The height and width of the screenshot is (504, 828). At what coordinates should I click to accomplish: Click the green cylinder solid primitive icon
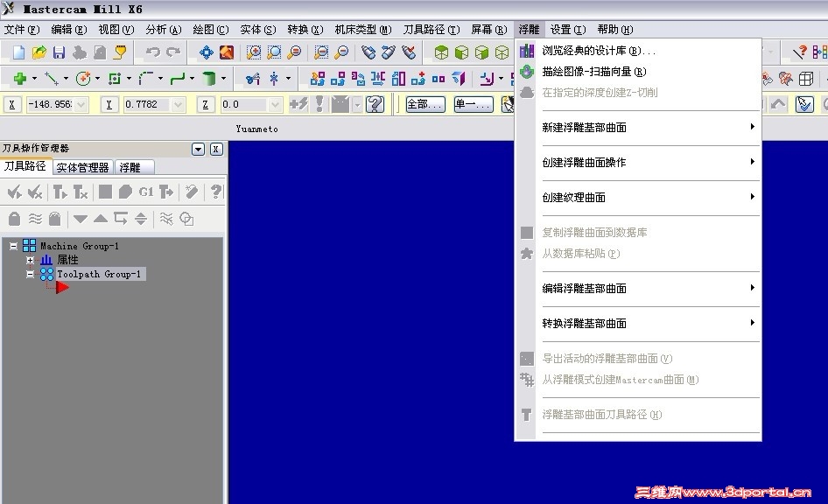[x=209, y=79]
